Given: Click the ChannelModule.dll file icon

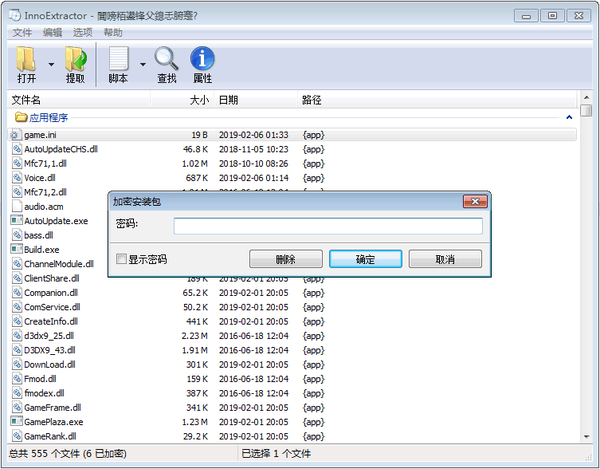Looking at the screenshot, I should (17, 264).
